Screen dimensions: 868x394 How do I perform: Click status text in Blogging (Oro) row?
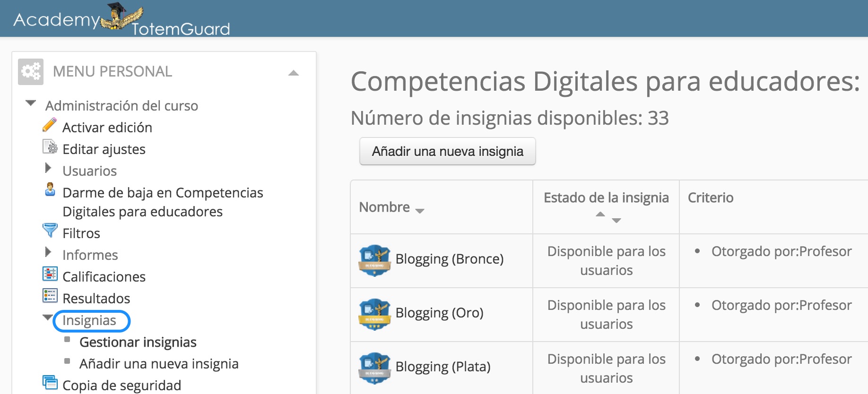coord(607,315)
